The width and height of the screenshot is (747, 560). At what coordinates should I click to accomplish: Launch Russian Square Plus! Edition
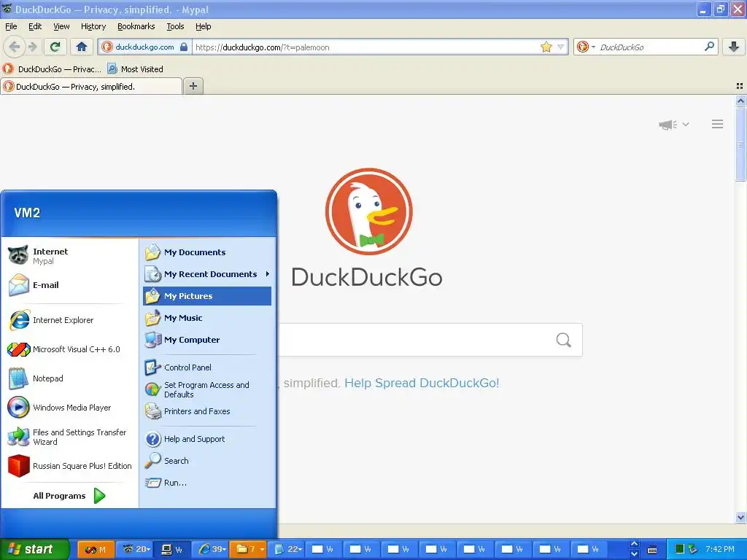(70, 466)
